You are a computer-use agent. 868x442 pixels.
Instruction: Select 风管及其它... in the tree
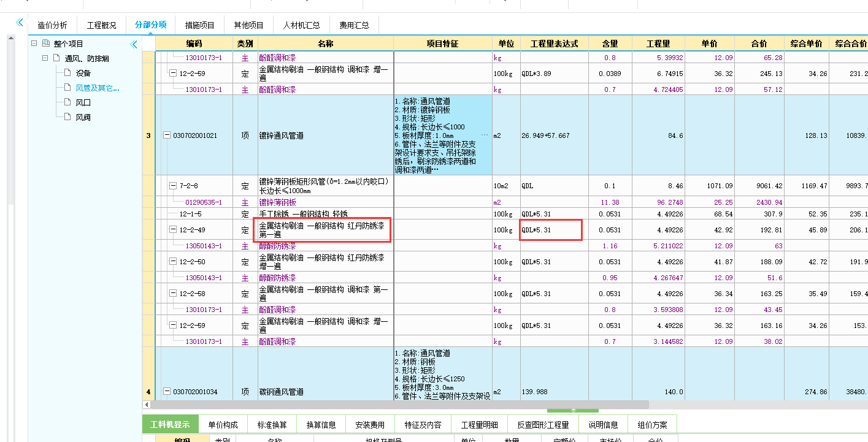coord(98,88)
